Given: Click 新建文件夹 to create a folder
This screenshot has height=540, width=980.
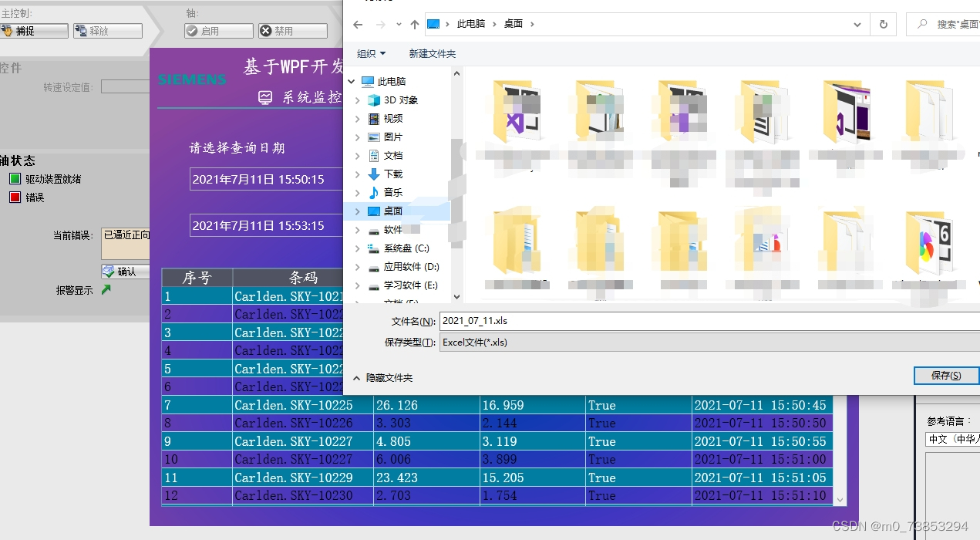Looking at the screenshot, I should tap(432, 53).
